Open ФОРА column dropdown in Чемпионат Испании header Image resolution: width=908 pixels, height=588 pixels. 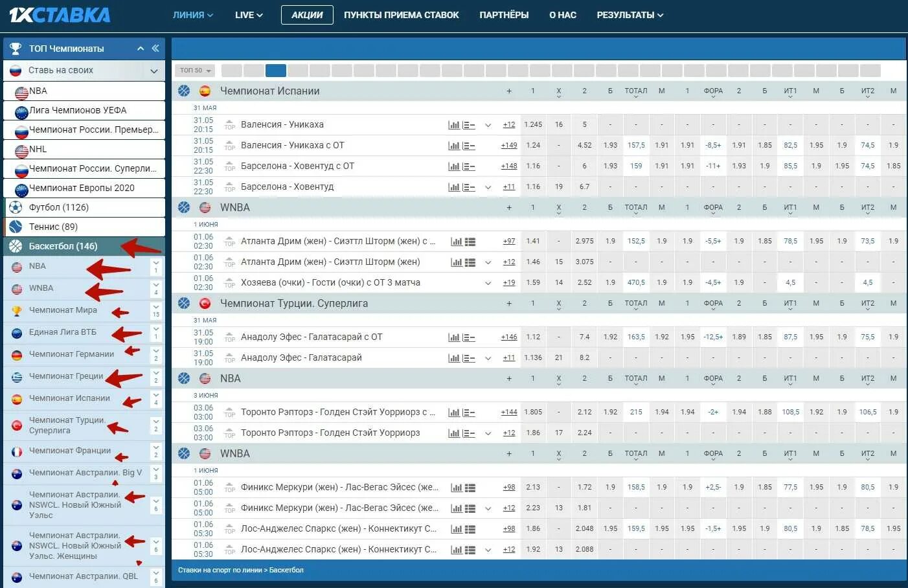pyautogui.click(x=713, y=92)
